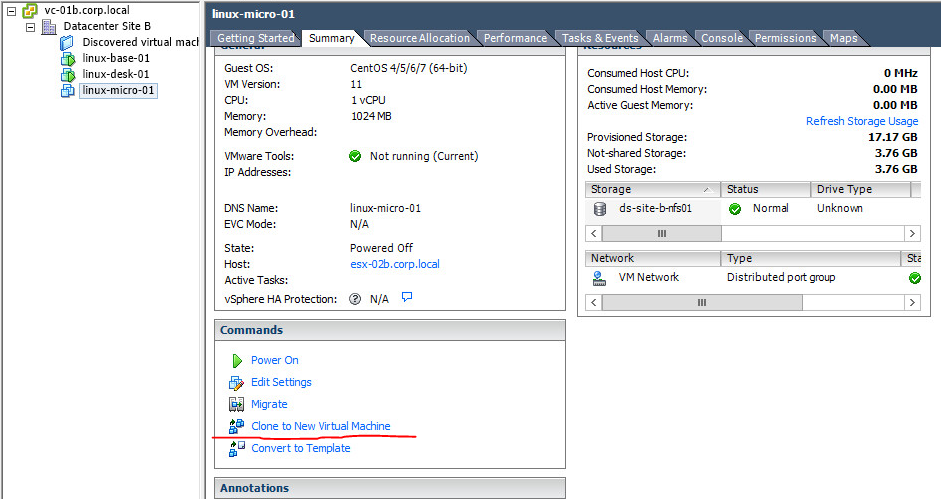Click the Annotations panel header
This screenshot has height=499, width=941.
pos(389,488)
